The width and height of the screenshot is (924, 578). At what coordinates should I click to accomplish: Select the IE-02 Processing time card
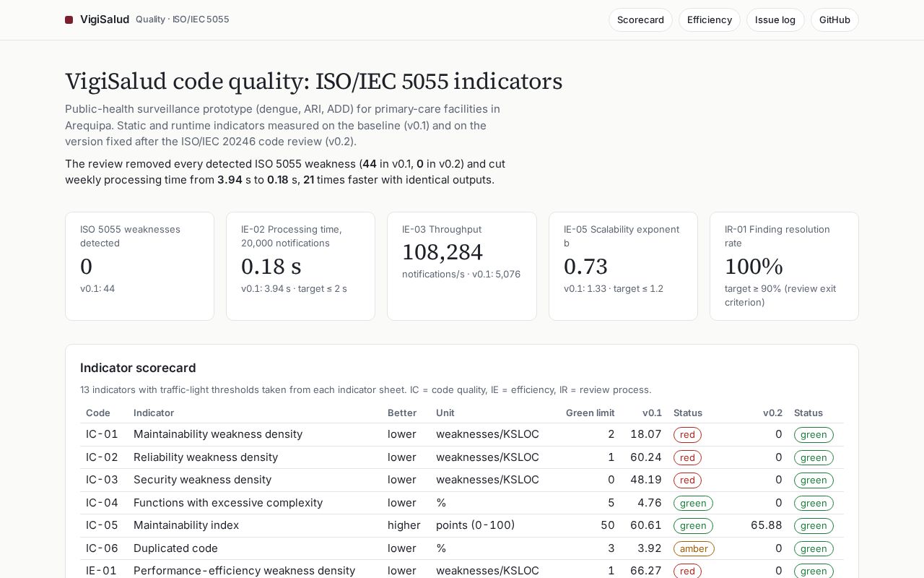click(x=300, y=266)
